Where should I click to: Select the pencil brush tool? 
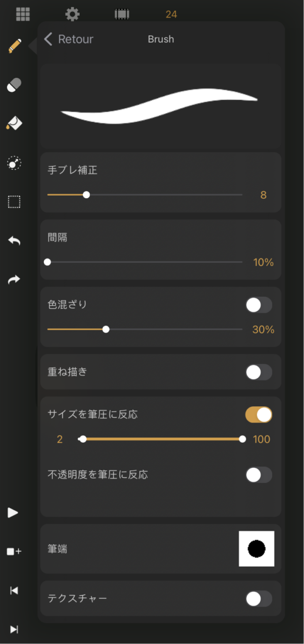15,45
